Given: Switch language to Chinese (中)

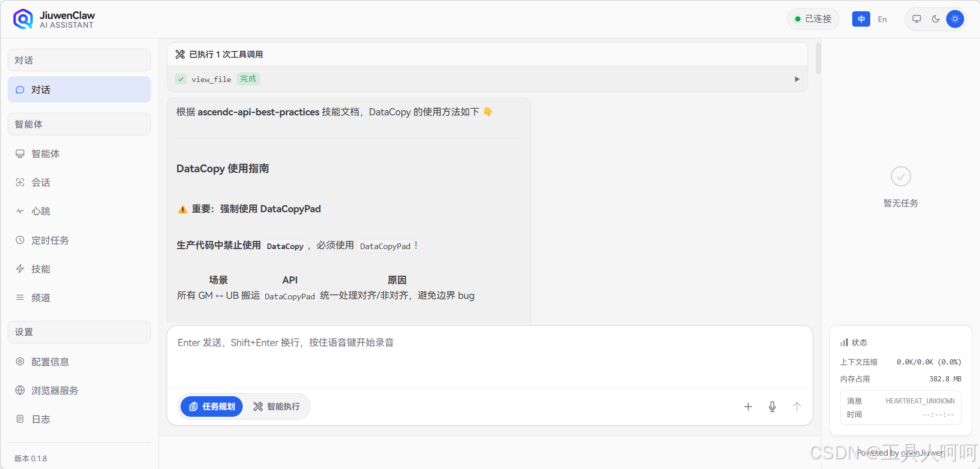Looking at the screenshot, I should (x=861, y=19).
